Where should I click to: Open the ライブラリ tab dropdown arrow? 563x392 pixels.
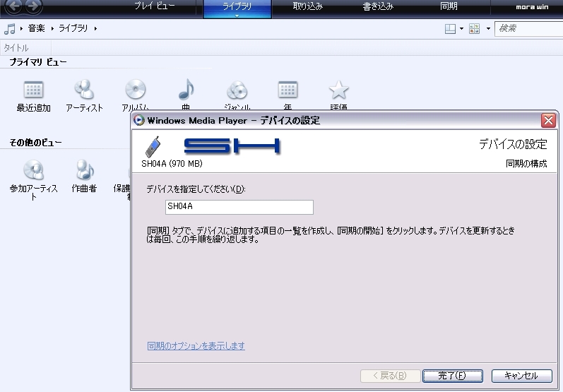click(x=237, y=16)
